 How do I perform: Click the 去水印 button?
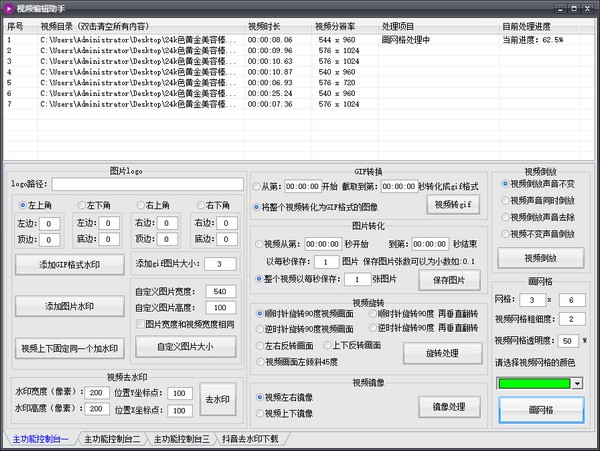click(x=217, y=399)
